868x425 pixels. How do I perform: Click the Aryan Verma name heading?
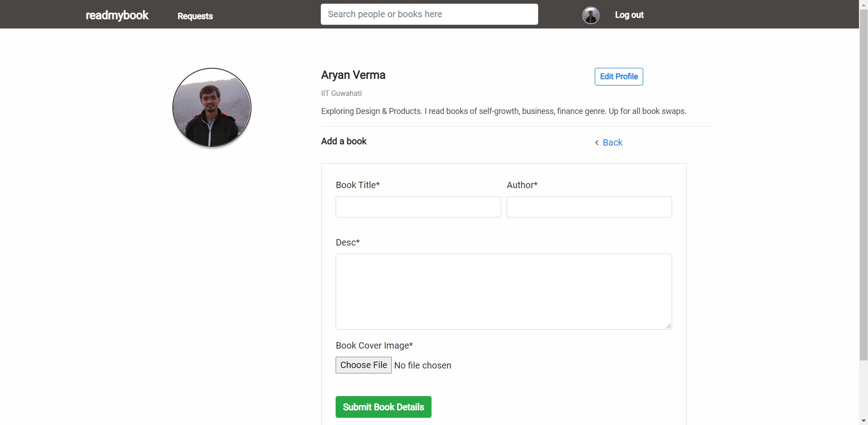pos(353,75)
